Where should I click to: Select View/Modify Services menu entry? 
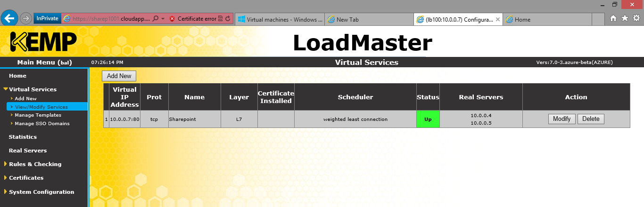[x=41, y=107]
